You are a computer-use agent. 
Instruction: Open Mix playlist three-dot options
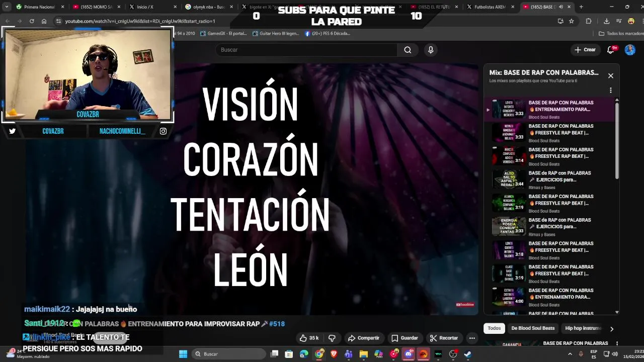[611, 90]
